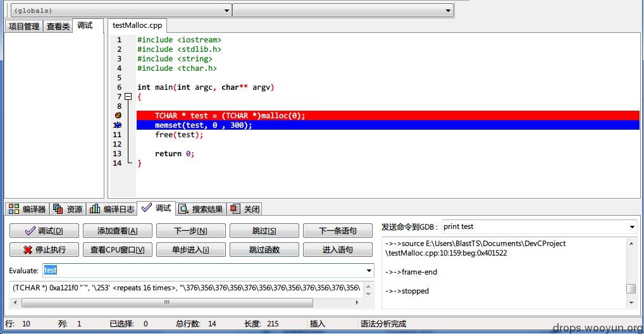Viewport: 644px width, 334px height.
Task: Click the current execution arrow on line 10
Action: tap(118, 125)
